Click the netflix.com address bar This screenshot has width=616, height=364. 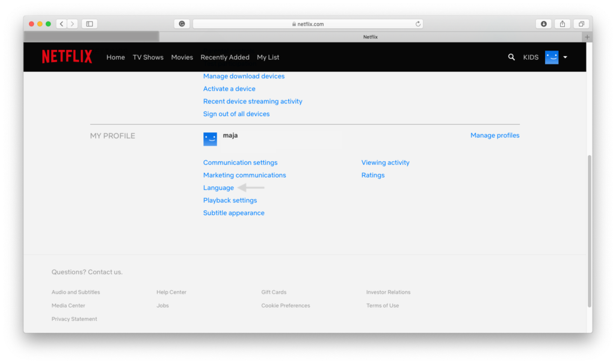click(307, 24)
